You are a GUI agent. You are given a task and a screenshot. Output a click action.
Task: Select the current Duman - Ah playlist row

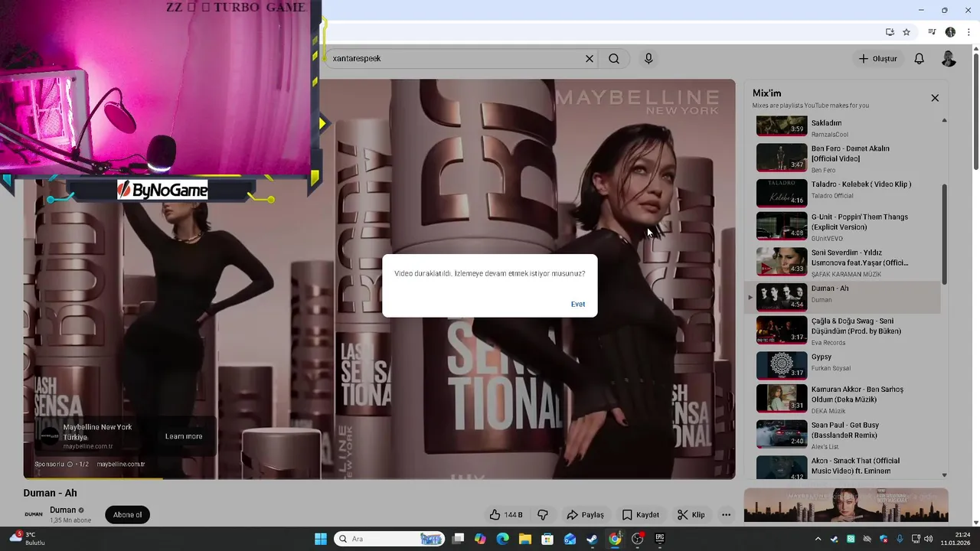pyautogui.click(x=844, y=297)
